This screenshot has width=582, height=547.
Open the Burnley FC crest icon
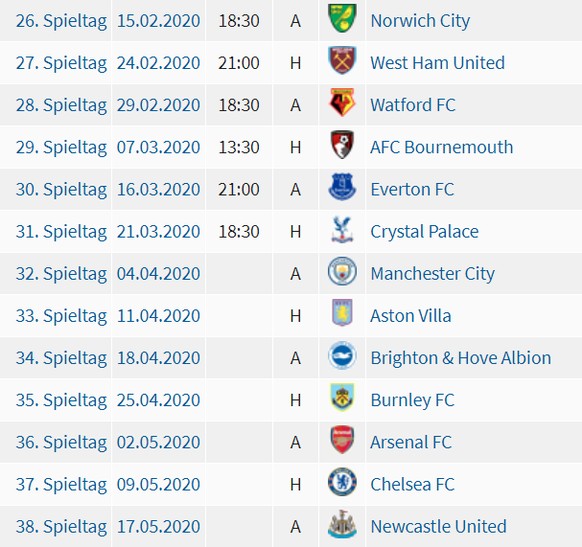pos(342,398)
